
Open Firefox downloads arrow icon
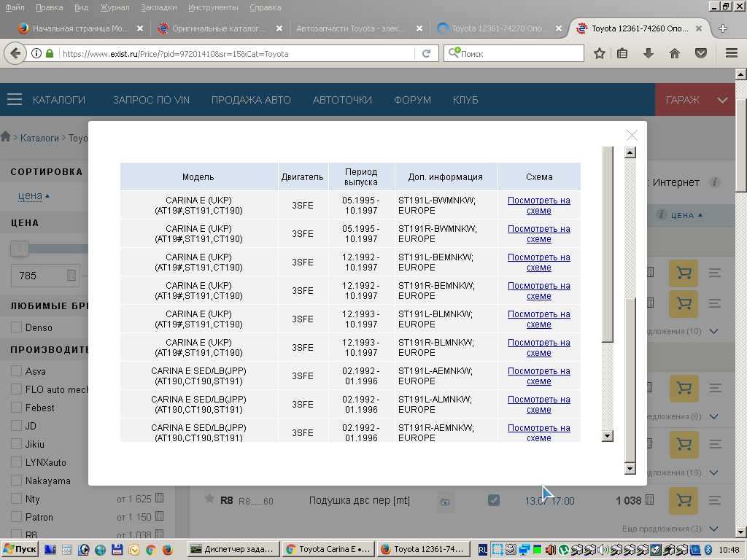point(648,53)
